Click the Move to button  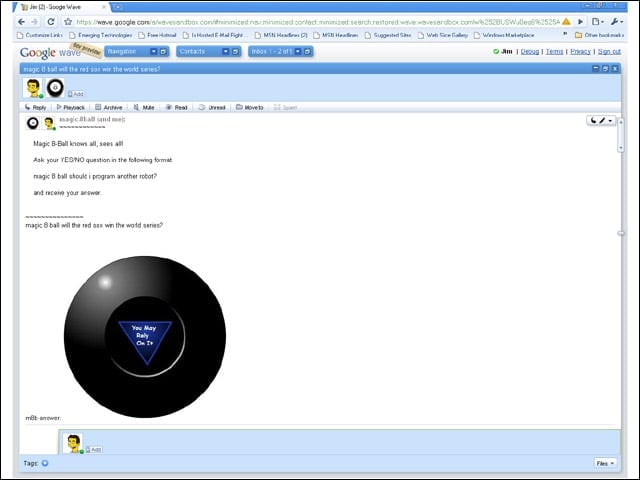[250, 107]
